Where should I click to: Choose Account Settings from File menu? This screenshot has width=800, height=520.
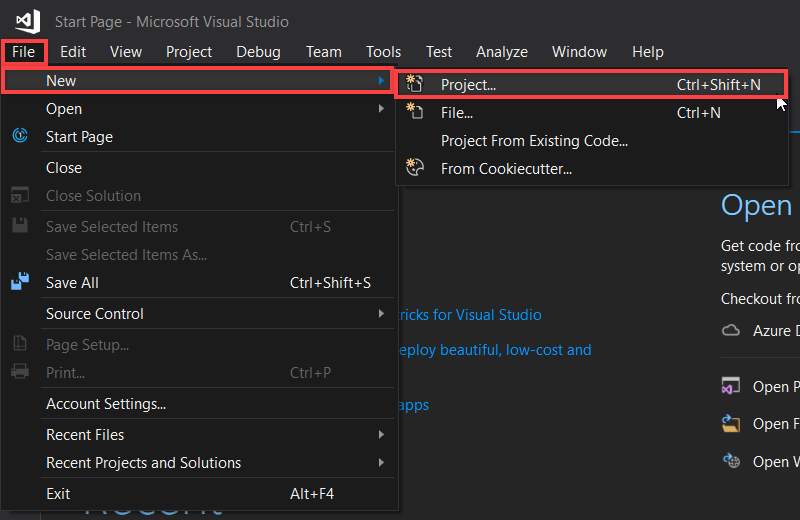tap(106, 404)
